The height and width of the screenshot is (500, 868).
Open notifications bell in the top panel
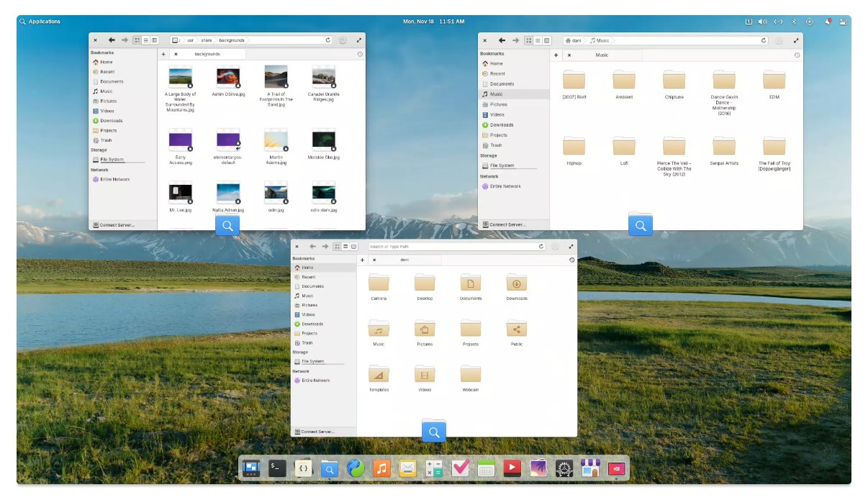coord(827,22)
